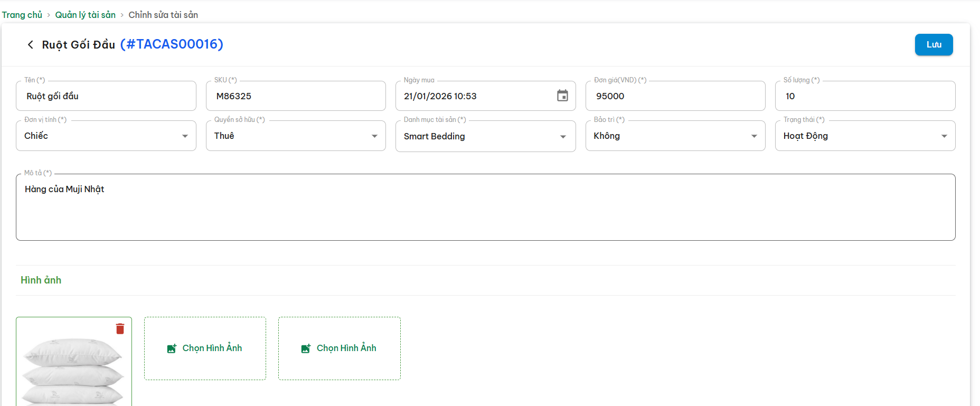The width and height of the screenshot is (980, 406).
Task: Click the add-image icon in second upload box
Action: pos(306,348)
